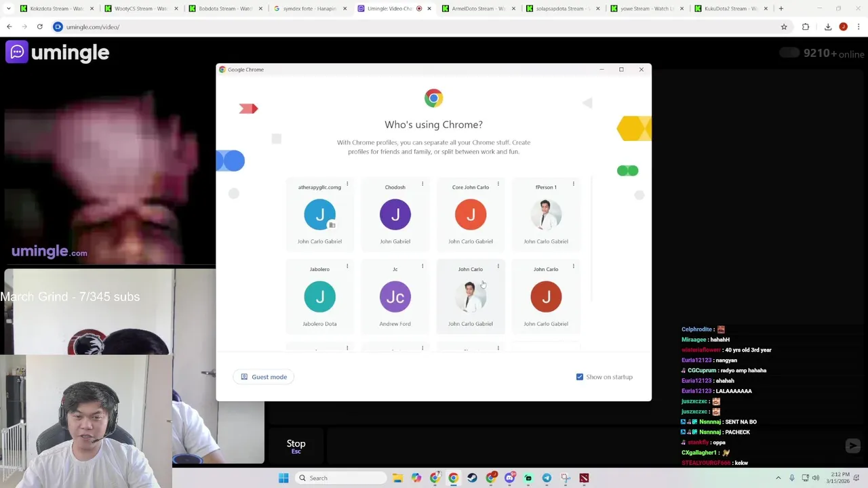This screenshot has width=868, height=488.
Task: Open File Explorer from the taskbar
Action: [x=398, y=478]
